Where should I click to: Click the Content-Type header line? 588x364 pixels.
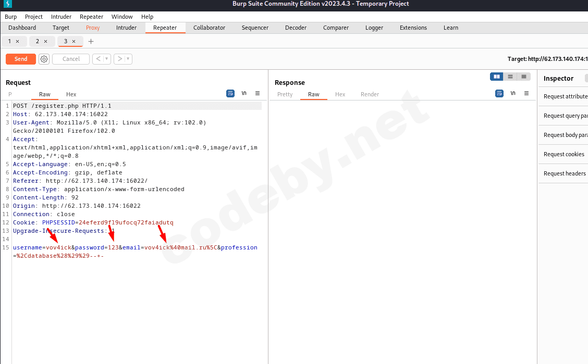coord(99,189)
